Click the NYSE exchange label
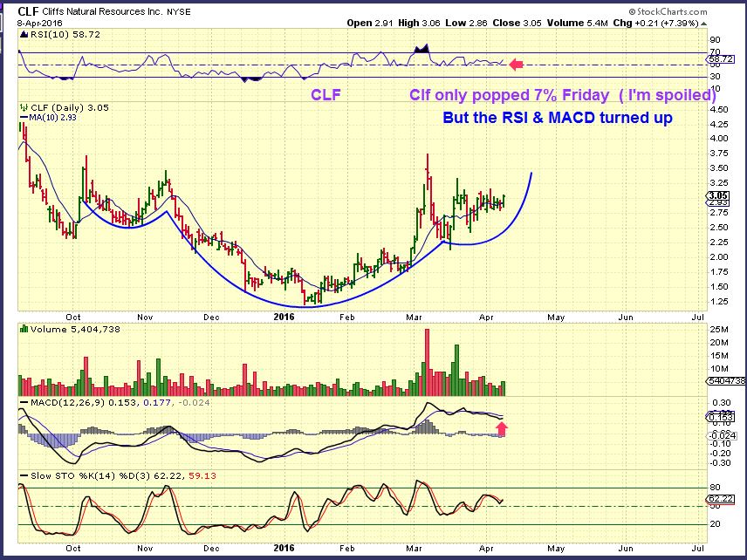Screen dimensions: 747x560 click(178, 12)
